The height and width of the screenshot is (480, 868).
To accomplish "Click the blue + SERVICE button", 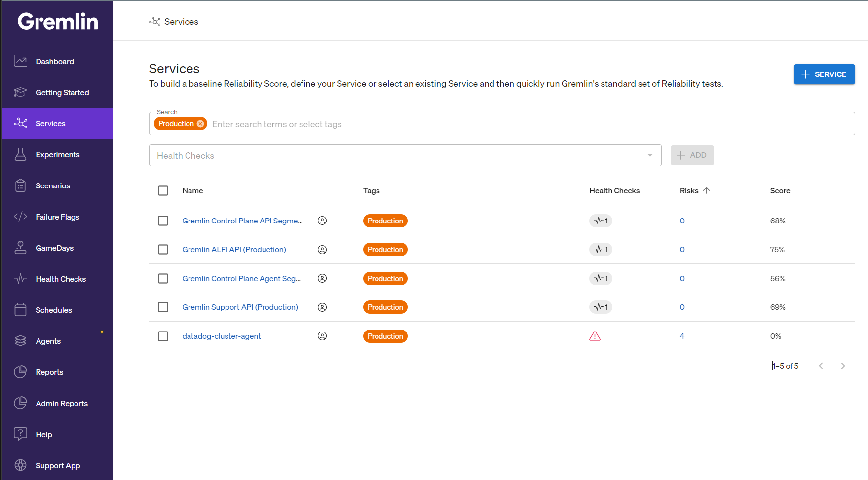I will tap(824, 74).
